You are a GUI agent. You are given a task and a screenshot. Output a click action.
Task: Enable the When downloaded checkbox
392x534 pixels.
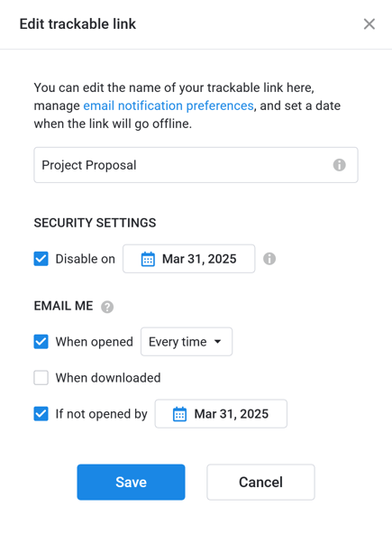[x=41, y=378]
